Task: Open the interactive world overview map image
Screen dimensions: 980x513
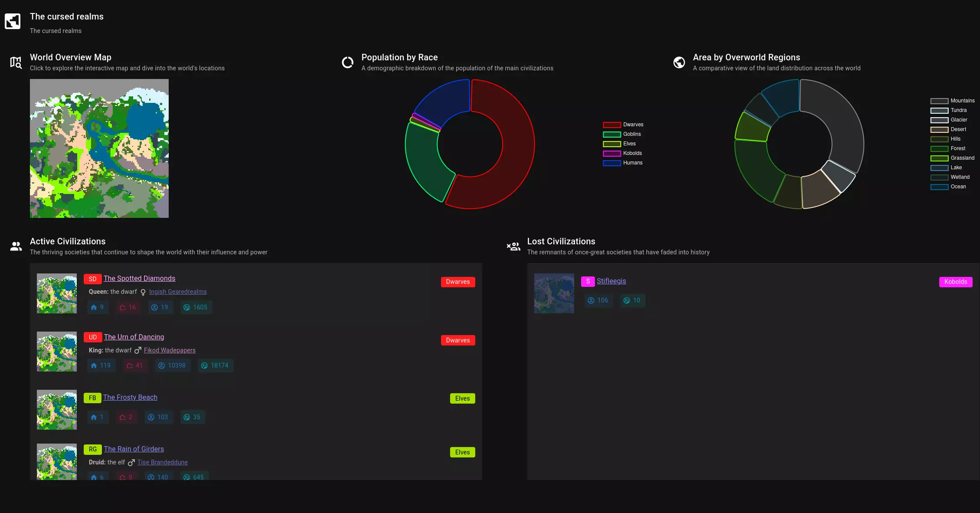Action: [99, 148]
